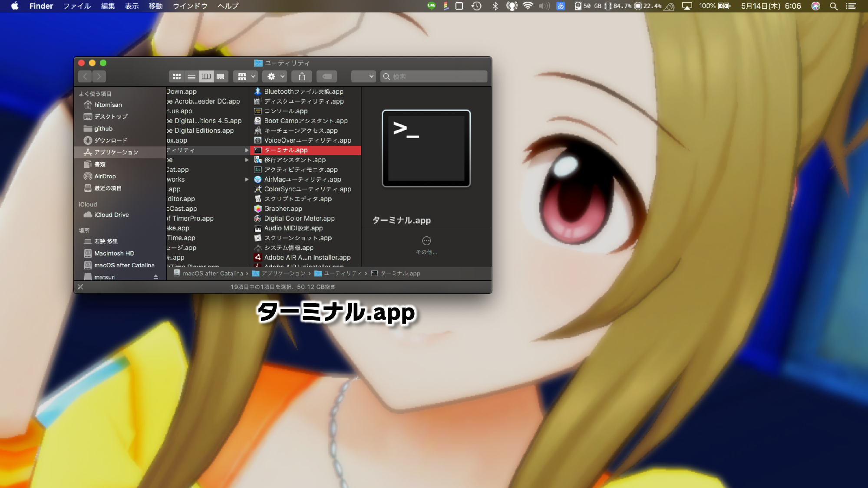
Task: Click ユーティリティ in the path bar
Action: click(x=338, y=273)
